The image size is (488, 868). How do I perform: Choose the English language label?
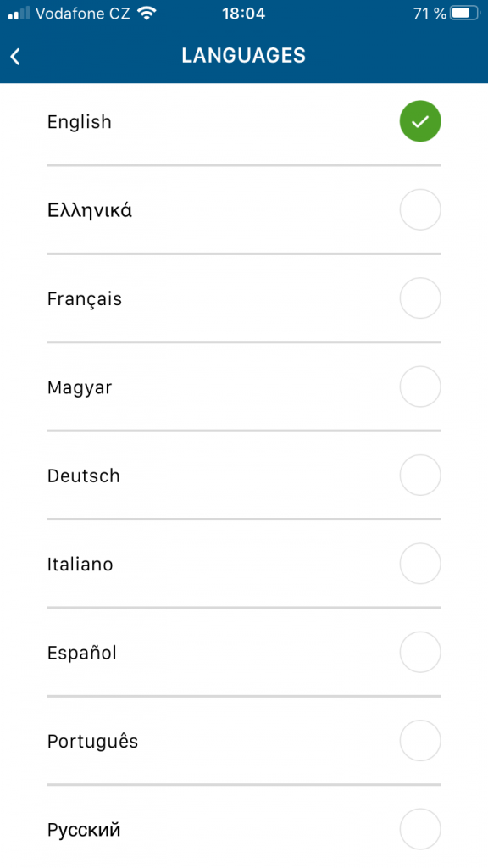pos(79,122)
